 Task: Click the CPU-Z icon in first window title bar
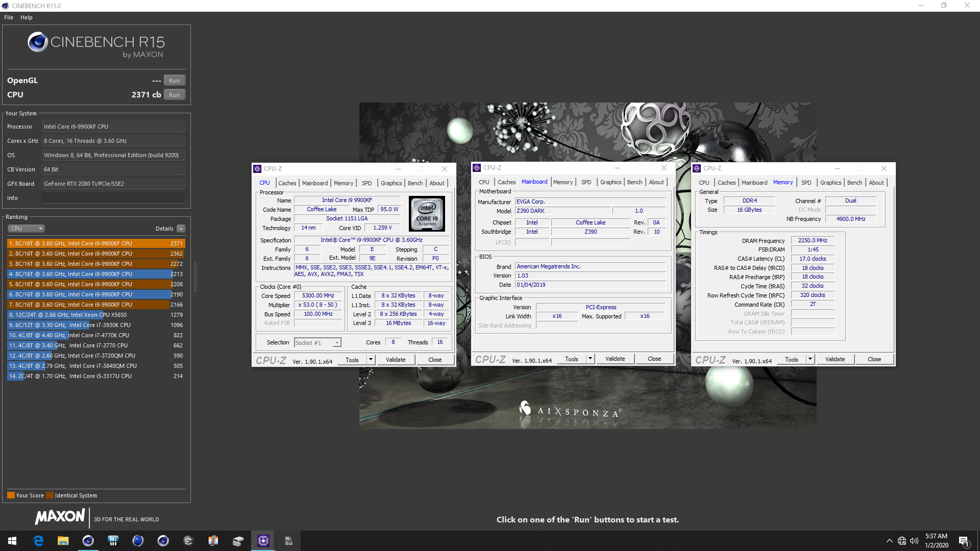point(258,169)
